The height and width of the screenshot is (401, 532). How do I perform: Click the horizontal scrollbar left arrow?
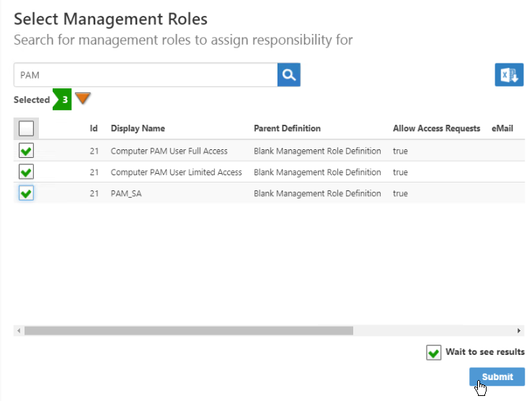tap(17, 330)
